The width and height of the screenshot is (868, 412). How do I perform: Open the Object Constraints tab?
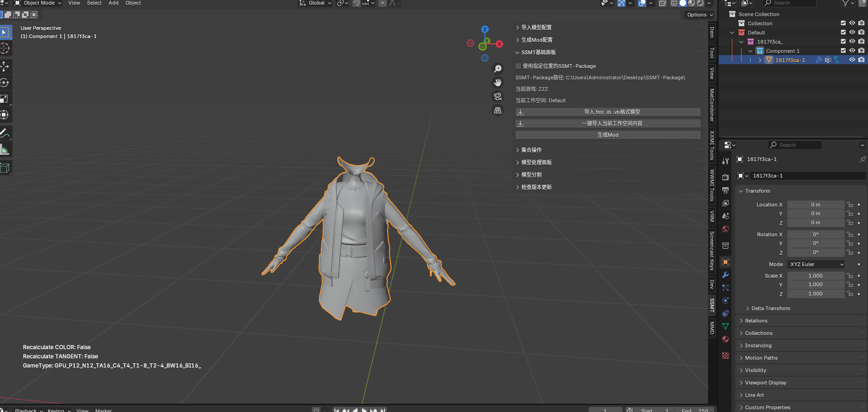[x=725, y=313]
